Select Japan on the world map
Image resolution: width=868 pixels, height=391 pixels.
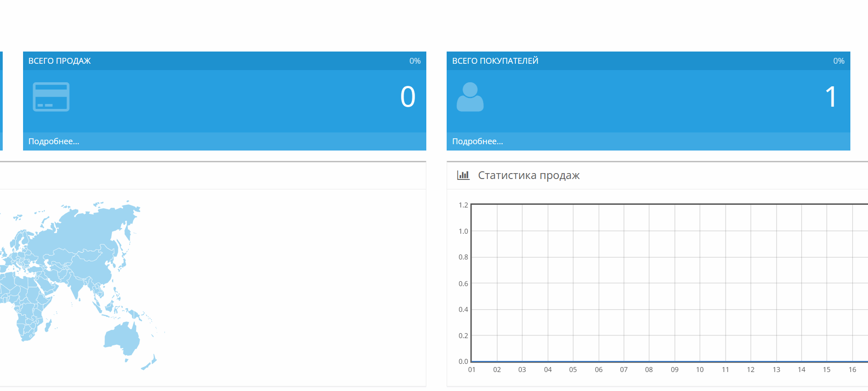pos(122,262)
